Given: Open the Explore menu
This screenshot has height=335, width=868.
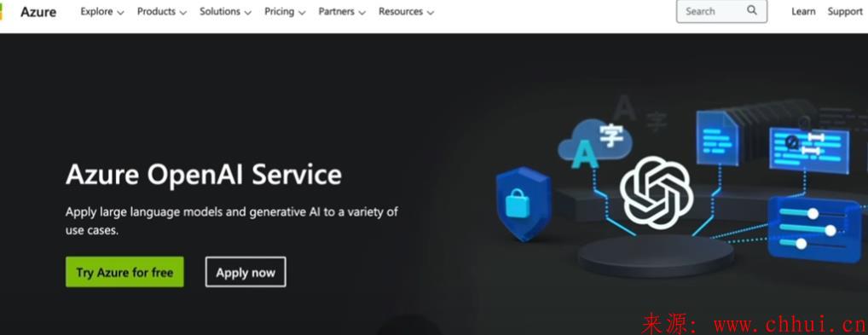Looking at the screenshot, I should click(x=101, y=12).
